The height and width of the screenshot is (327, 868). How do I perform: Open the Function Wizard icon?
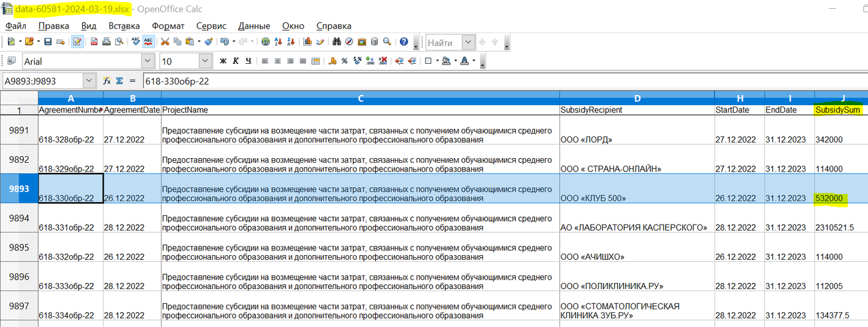click(x=106, y=81)
